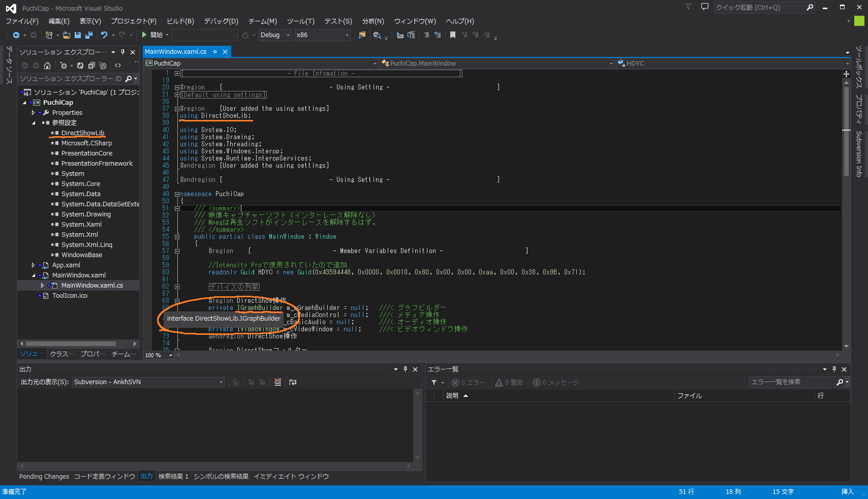Expand the App.xaml node

(33, 265)
